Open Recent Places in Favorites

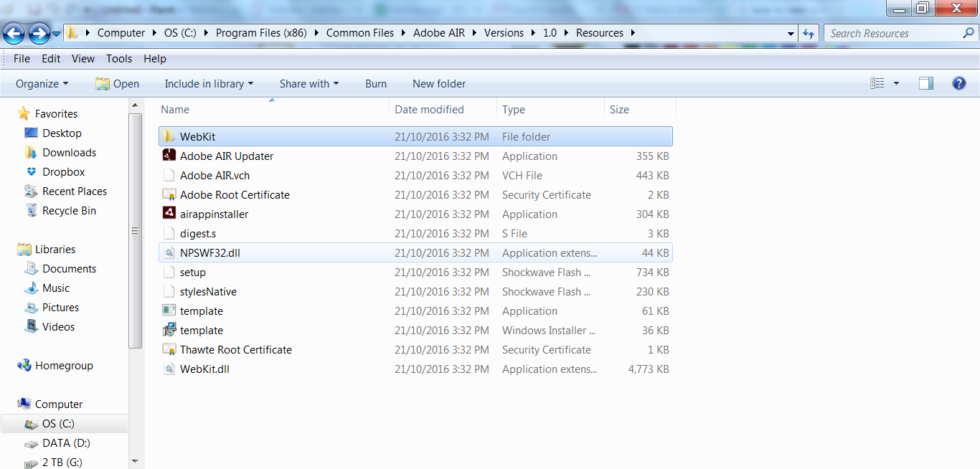click(x=75, y=191)
